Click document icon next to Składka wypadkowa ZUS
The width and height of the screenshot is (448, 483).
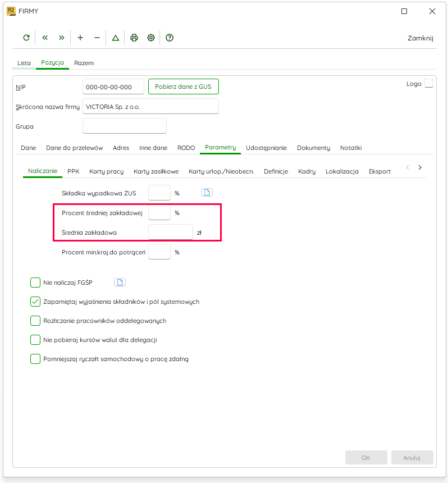click(207, 193)
